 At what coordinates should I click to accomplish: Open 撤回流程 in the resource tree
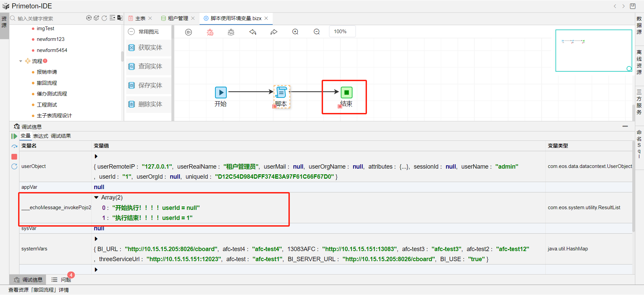(47, 83)
